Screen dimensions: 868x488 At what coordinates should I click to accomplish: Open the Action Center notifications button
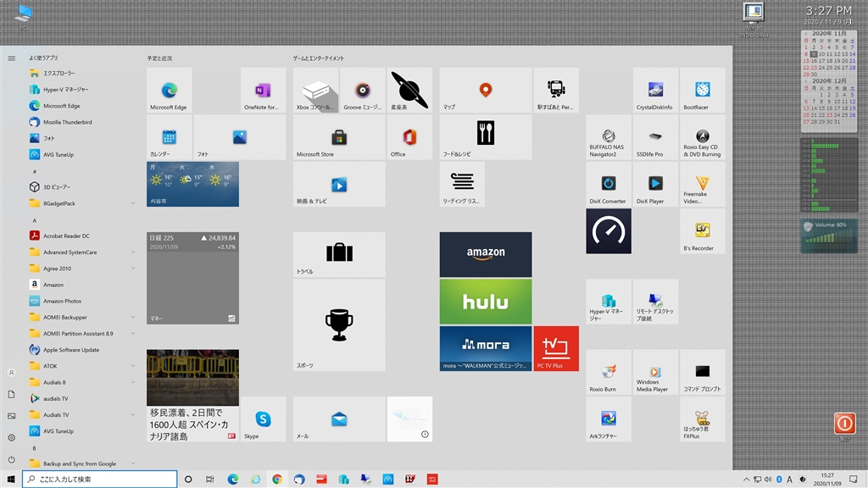854,480
